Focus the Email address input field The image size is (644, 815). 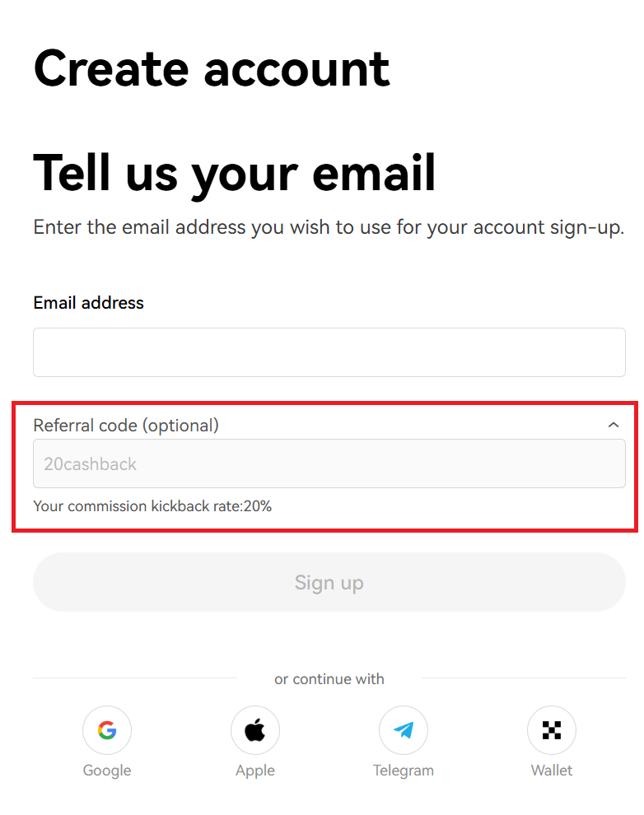click(329, 352)
